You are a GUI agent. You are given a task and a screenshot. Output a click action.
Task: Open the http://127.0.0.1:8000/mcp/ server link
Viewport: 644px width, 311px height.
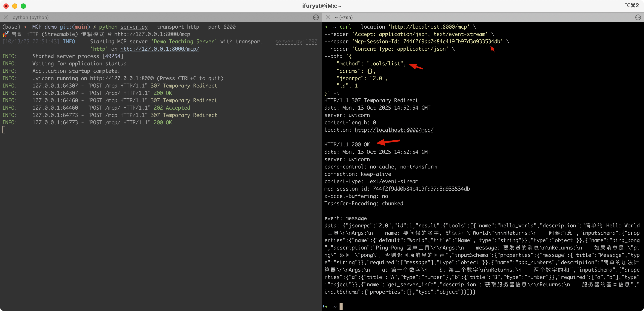pyautogui.click(x=160, y=49)
